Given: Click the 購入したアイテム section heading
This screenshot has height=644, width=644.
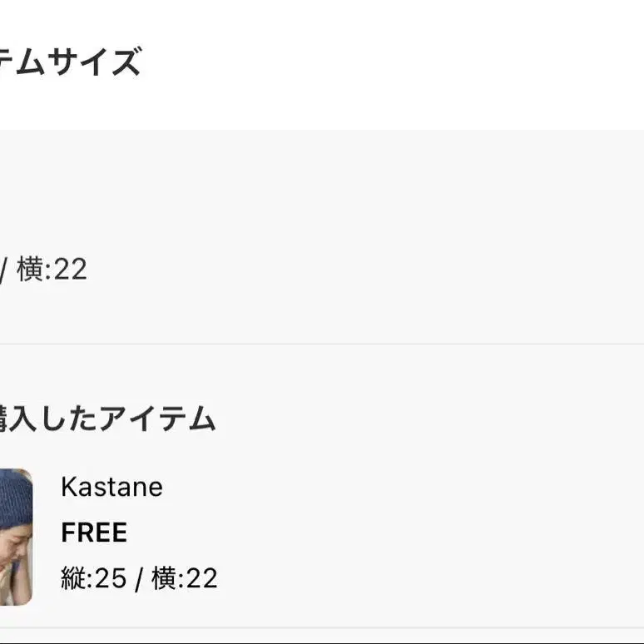Looking at the screenshot, I should pos(107,419).
